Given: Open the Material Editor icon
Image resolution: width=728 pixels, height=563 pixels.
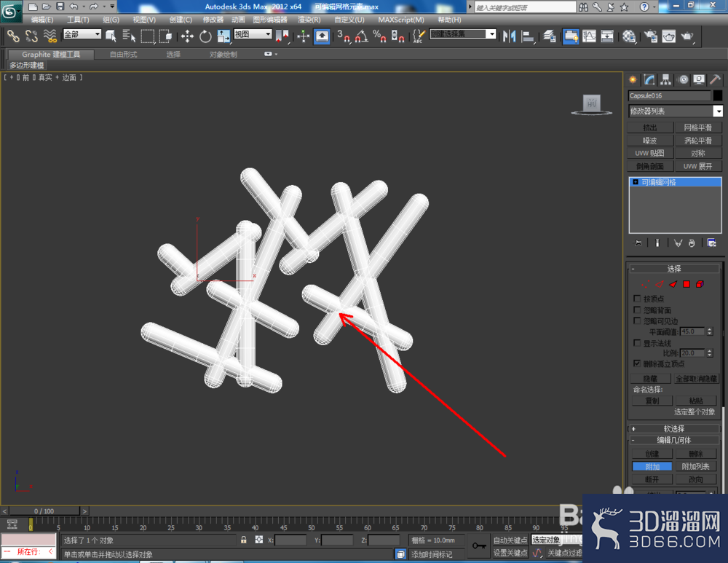Looking at the screenshot, I should tap(629, 36).
